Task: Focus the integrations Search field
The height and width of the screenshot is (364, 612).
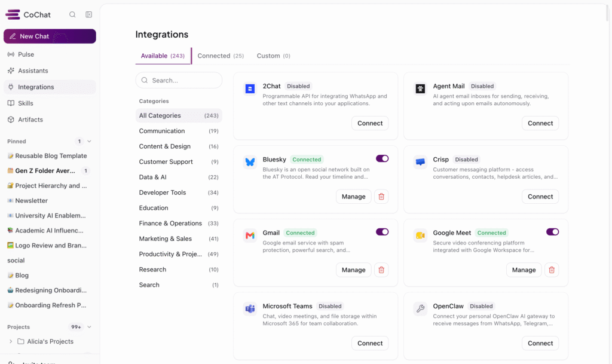Action: (179, 80)
